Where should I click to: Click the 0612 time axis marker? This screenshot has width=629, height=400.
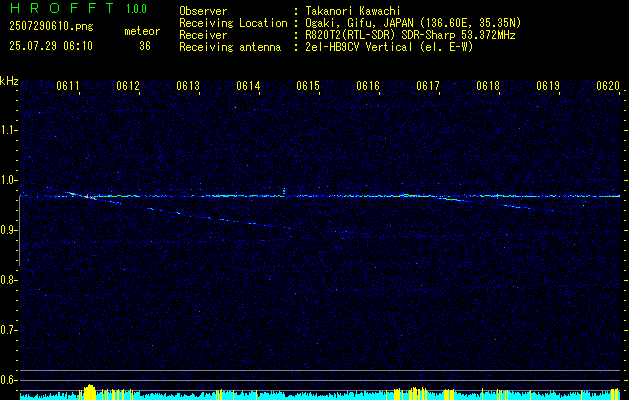128,86
